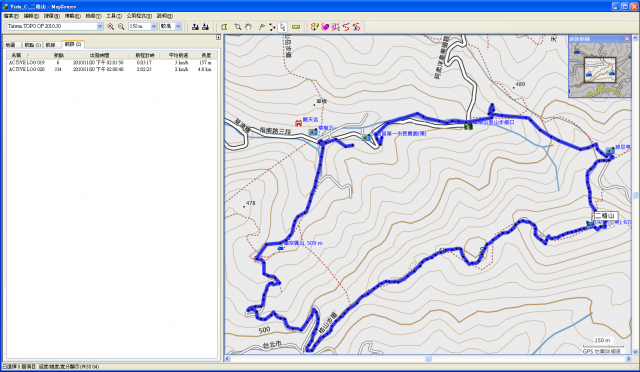Open the 150 m zoom scale dropdown
Viewport: 640px width, 372px height.
pos(153,26)
